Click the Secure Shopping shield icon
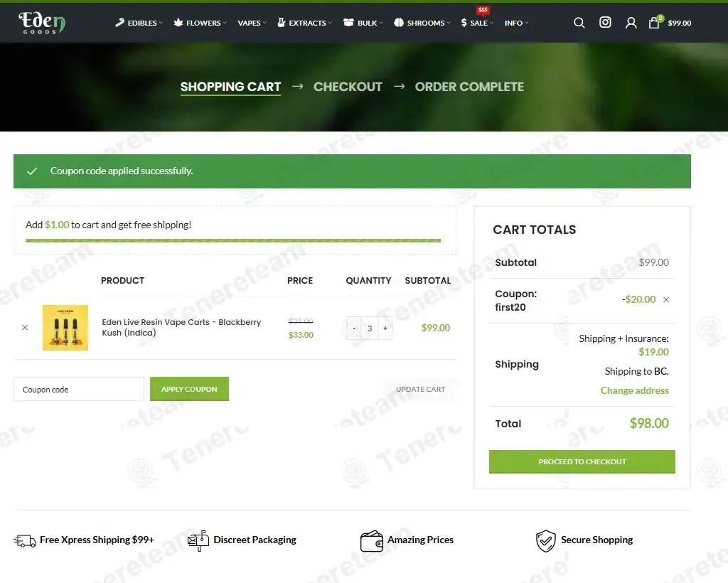Viewport: 728px width, 583px height. click(x=545, y=540)
